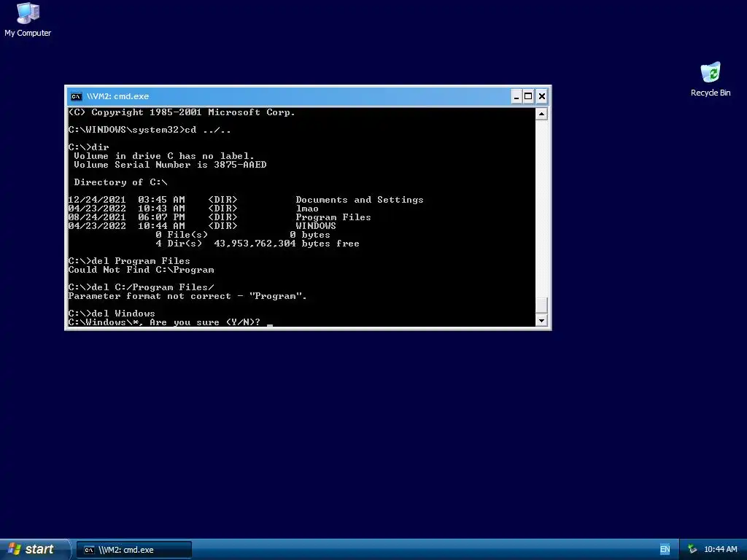The height and width of the screenshot is (560, 747).
Task: Click the EN language indicator in taskbar
Action: click(x=665, y=550)
